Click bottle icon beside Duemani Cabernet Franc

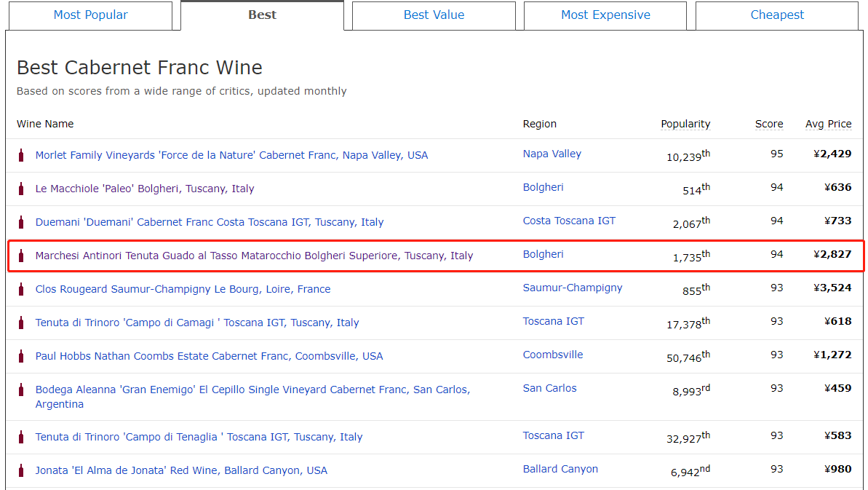point(21,222)
